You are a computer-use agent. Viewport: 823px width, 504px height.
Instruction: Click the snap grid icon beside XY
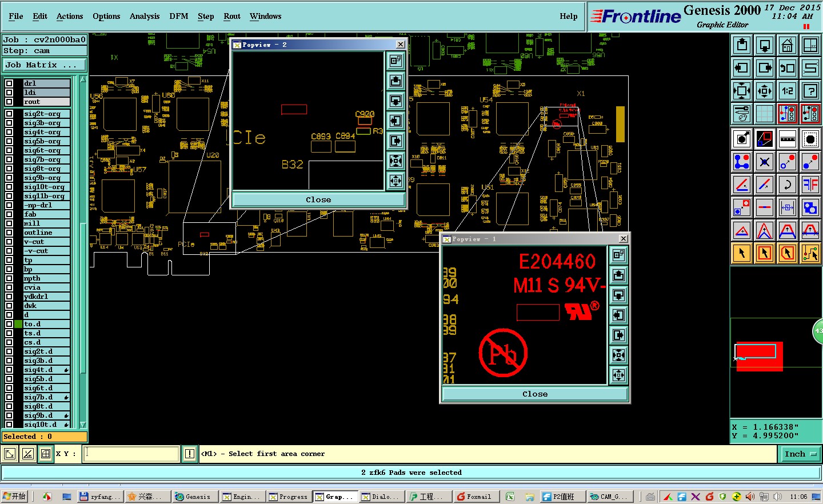coord(46,454)
